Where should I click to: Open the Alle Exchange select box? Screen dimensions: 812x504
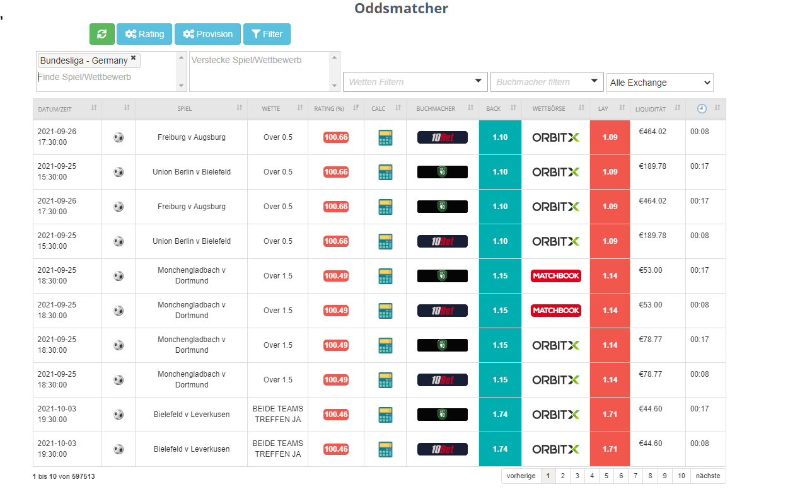[659, 83]
